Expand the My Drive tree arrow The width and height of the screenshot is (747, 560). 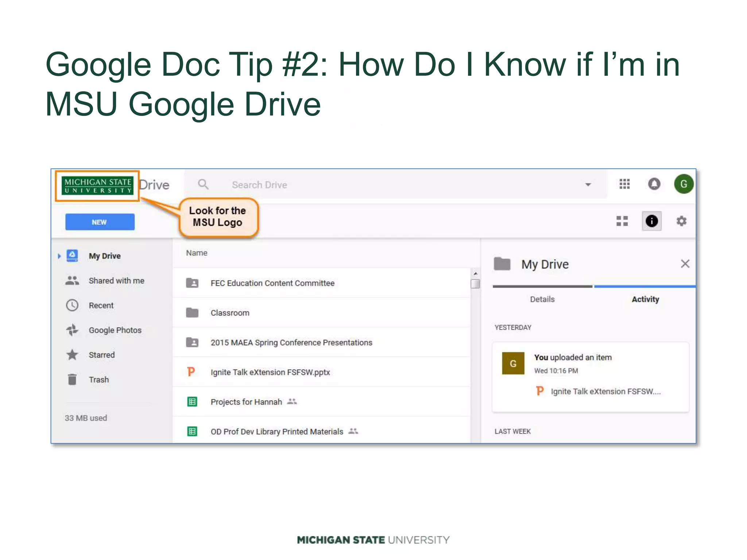[x=59, y=256]
